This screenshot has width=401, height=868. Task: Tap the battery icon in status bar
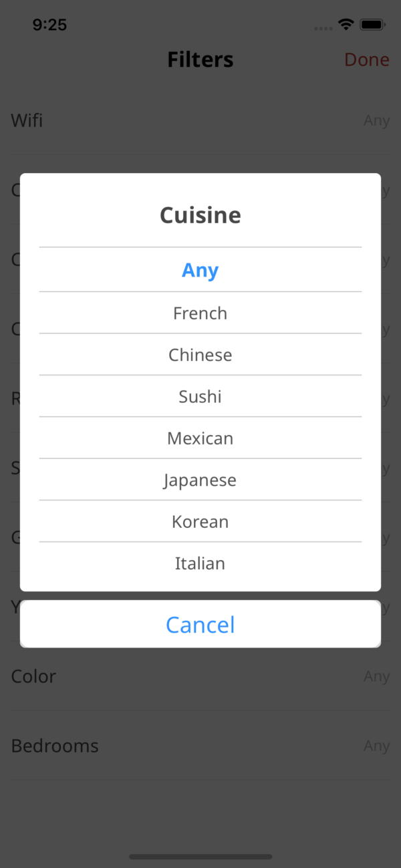(372, 24)
